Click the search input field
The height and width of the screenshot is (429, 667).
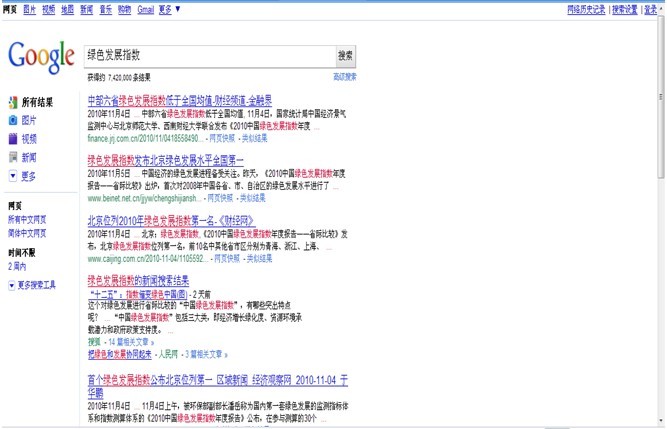(210, 56)
